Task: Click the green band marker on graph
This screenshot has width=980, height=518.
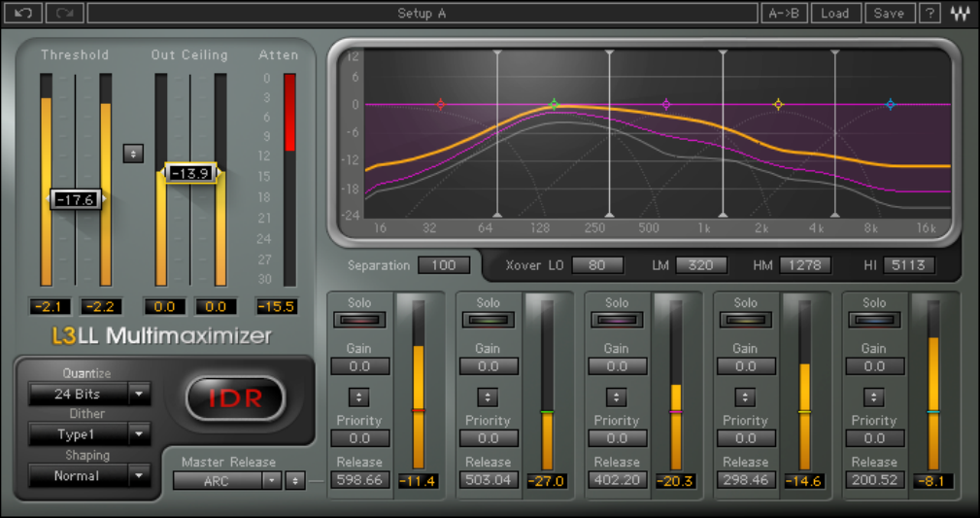Action: [554, 104]
